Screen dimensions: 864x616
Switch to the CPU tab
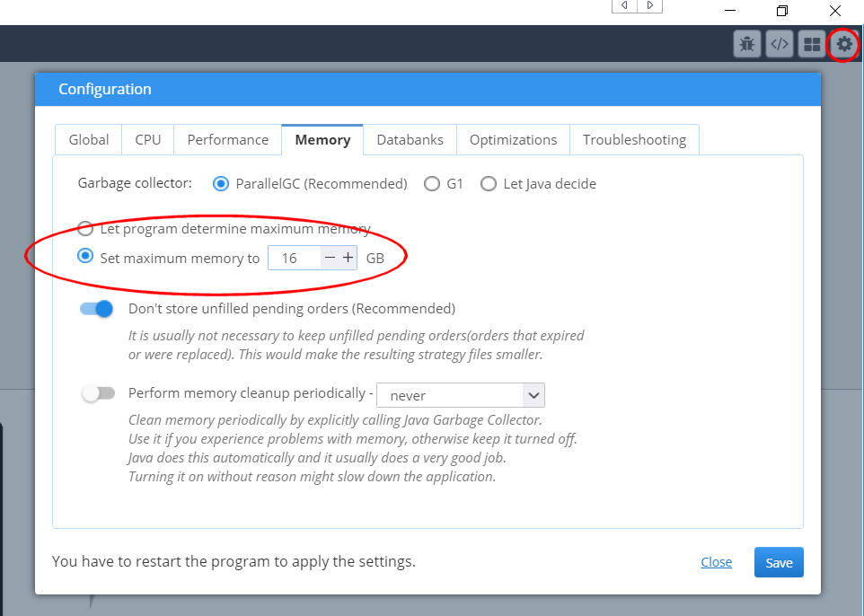pyautogui.click(x=148, y=140)
